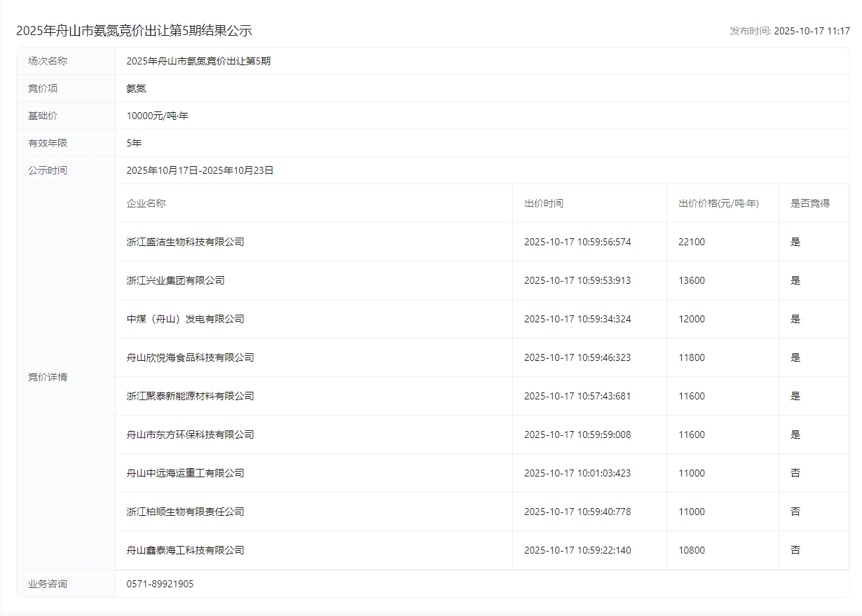Click the 公示时间 date range value
Image resolution: width=862 pixels, height=616 pixels.
(200, 170)
